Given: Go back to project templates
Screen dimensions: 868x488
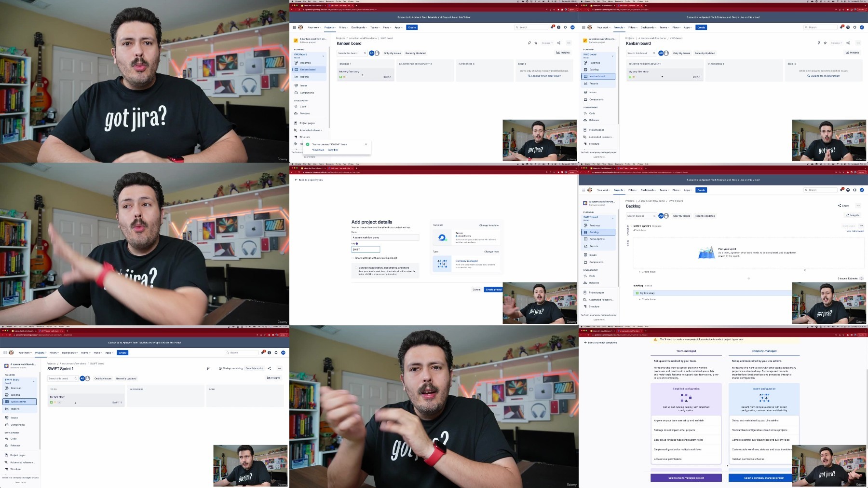Looking at the screenshot, I should tap(600, 343).
